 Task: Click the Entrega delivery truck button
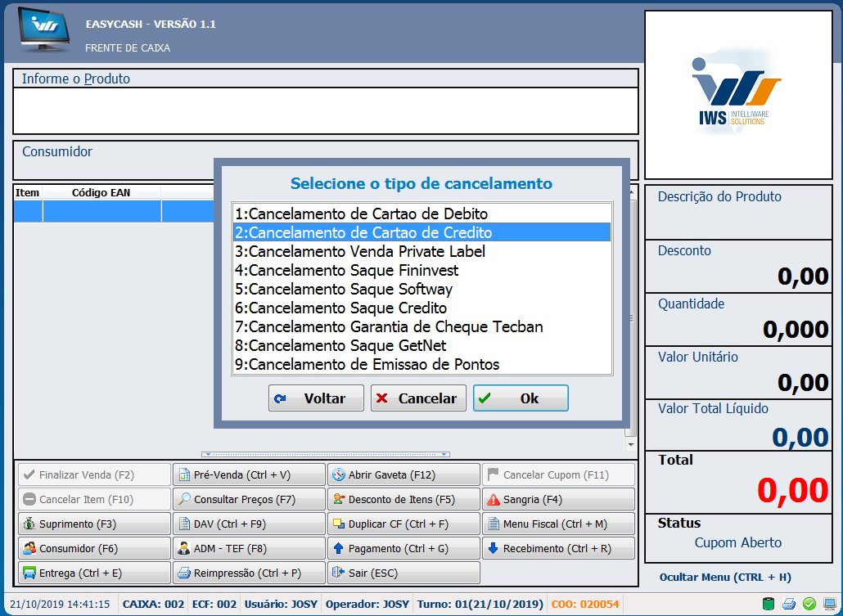(94, 573)
